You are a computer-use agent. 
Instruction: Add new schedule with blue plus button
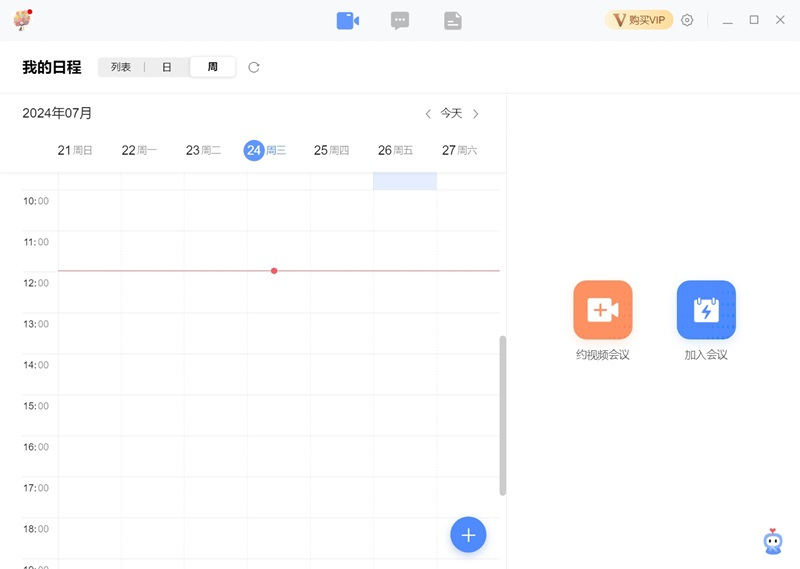tap(468, 535)
